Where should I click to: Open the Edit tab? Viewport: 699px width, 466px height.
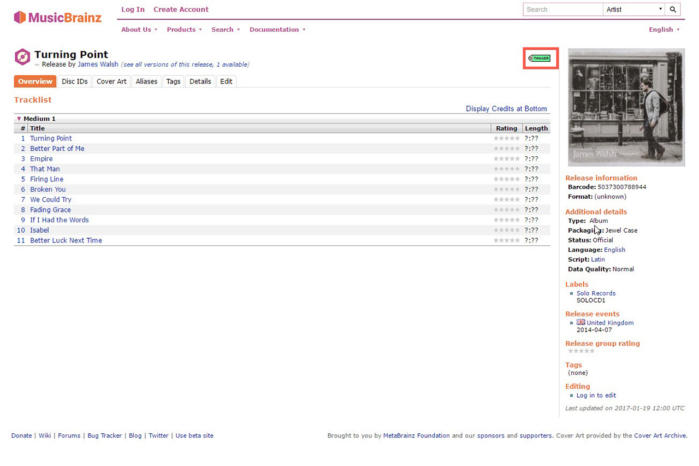point(226,82)
